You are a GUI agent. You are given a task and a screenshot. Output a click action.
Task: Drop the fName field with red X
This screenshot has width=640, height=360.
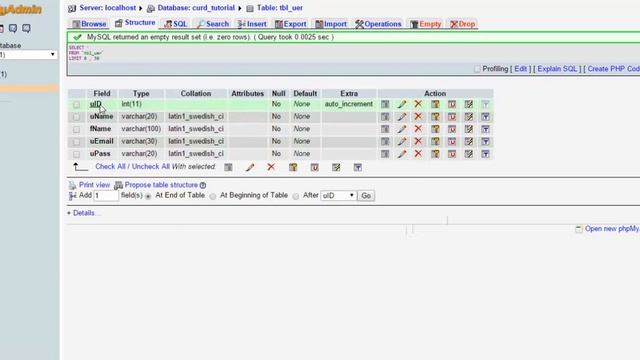(418, 129)
